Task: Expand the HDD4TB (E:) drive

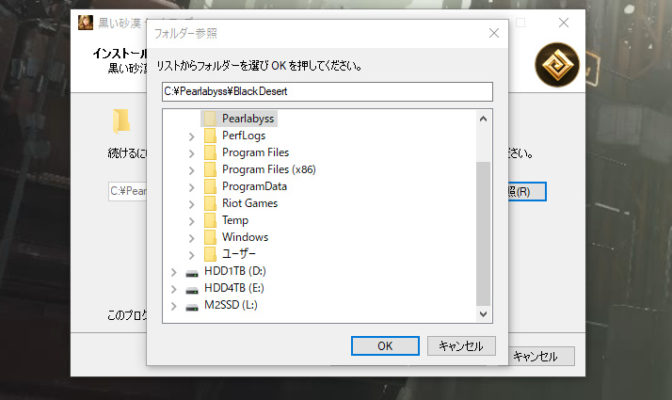Action: tap(174, 289)
